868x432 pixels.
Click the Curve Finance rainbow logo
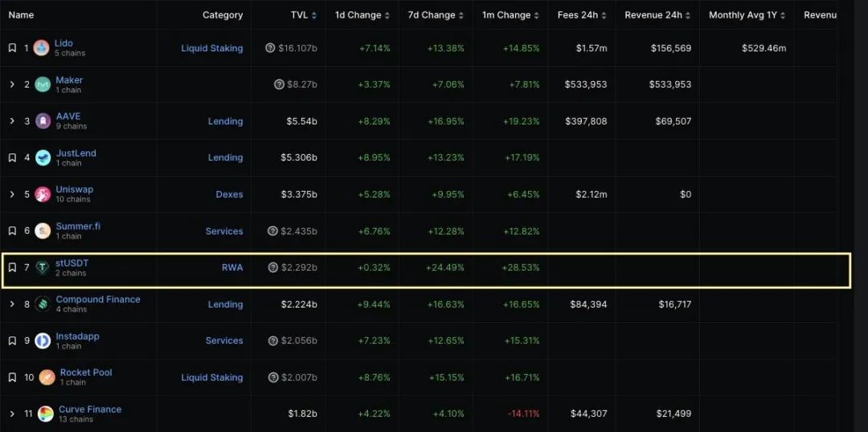pos(46,414)
